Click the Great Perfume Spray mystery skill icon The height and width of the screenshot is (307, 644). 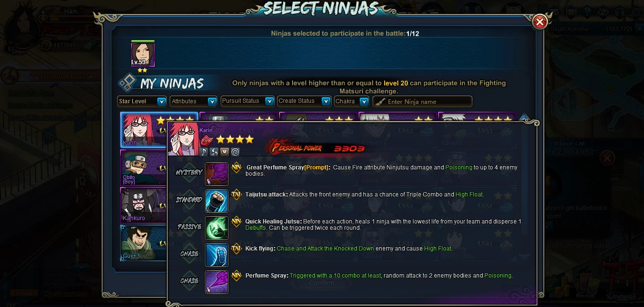coord(216,174)
